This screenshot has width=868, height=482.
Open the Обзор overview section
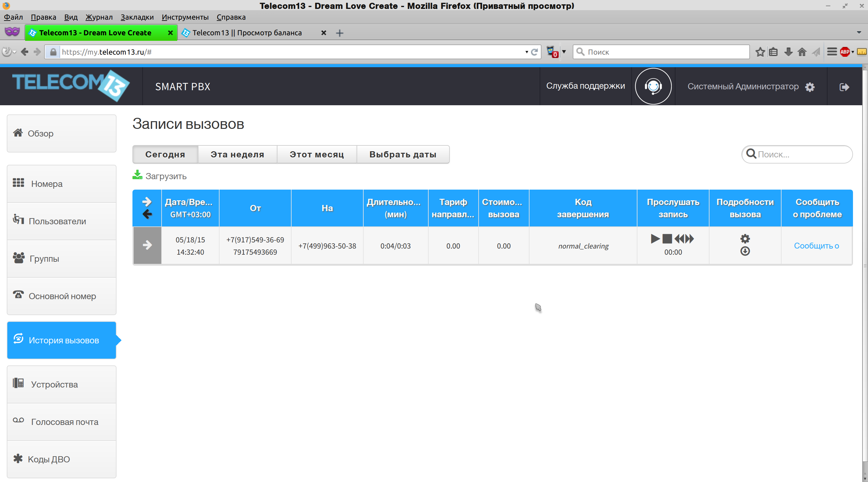(62, 133)
